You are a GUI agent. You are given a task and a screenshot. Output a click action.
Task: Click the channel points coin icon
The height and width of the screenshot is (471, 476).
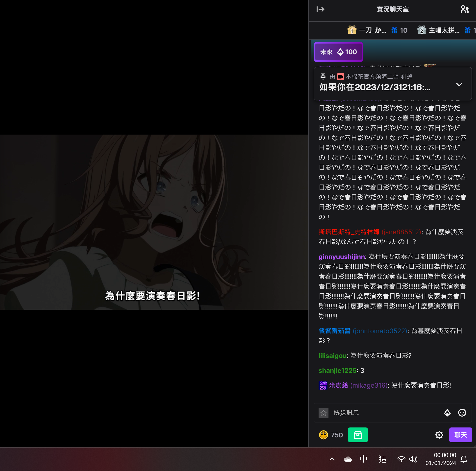[x=323, y=435]
